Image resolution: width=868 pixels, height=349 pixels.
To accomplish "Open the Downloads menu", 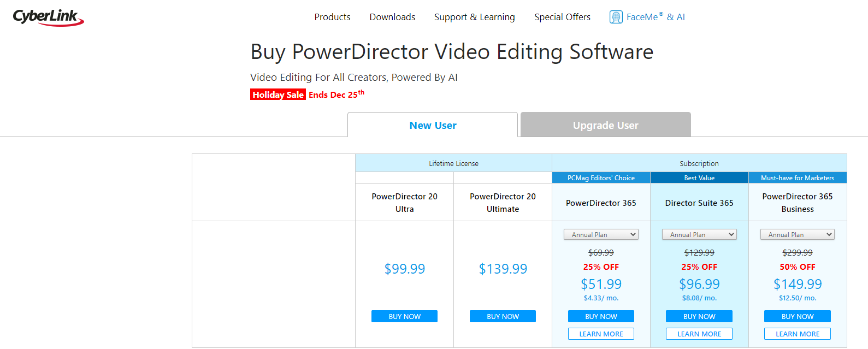I will [392, 17].
